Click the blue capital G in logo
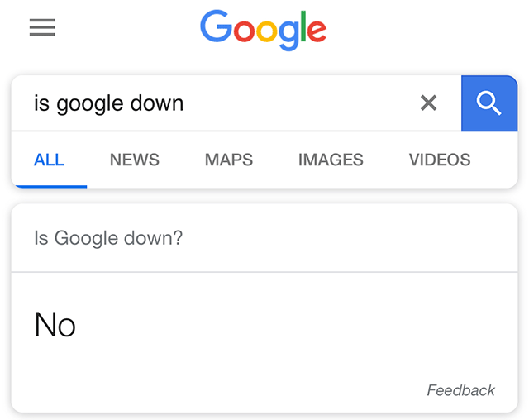 (215, 27)
